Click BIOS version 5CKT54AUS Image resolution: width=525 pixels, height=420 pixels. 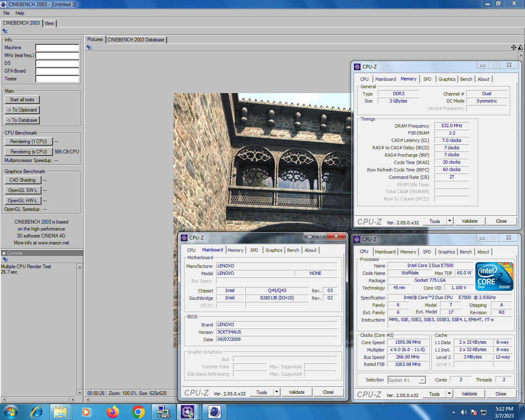pyautogui.click(x=277, y=332)
